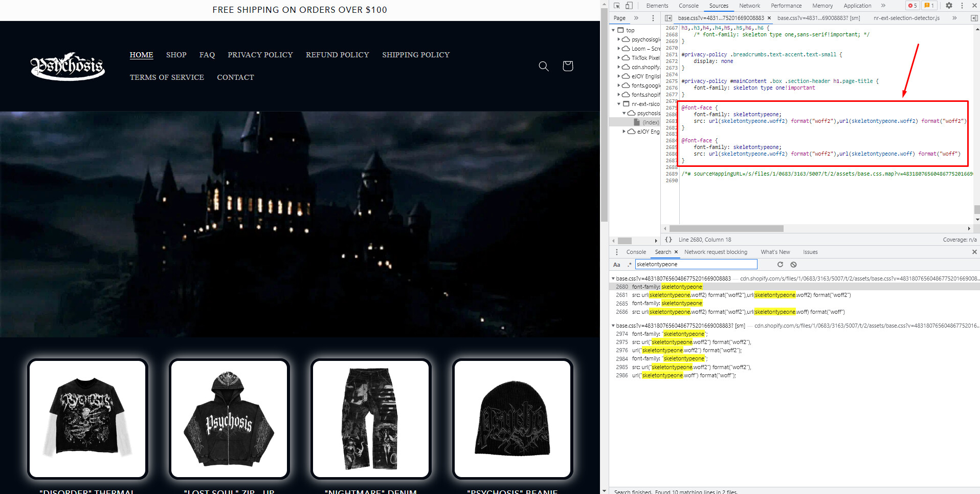Open the Performance panel tab
This screenshot has height=494, width=980.
[786, 6]
